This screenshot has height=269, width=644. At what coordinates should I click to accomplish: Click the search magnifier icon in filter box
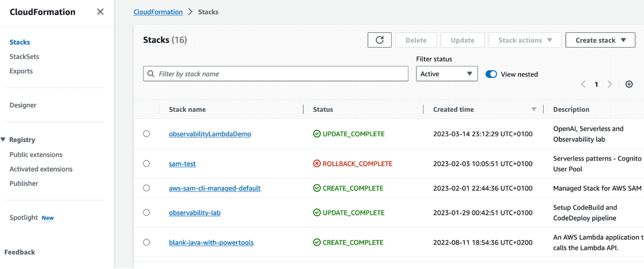coord(151,74)
